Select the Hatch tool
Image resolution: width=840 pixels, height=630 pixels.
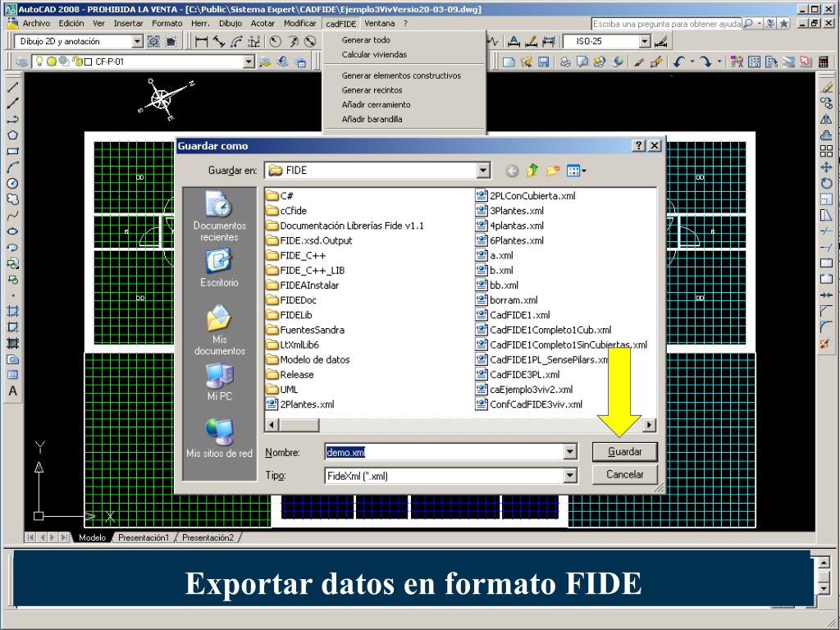[x=12, y=311]
